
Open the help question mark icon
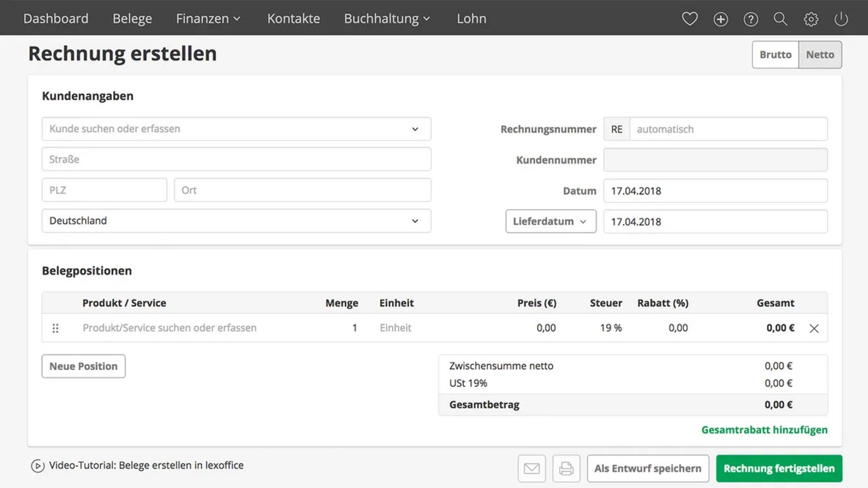pos(750,19)
